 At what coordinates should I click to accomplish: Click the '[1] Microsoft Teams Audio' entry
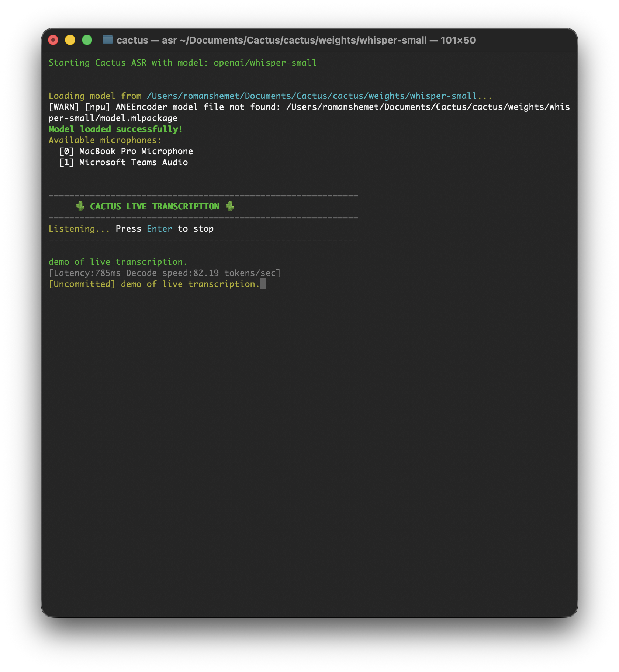[124, 162]
